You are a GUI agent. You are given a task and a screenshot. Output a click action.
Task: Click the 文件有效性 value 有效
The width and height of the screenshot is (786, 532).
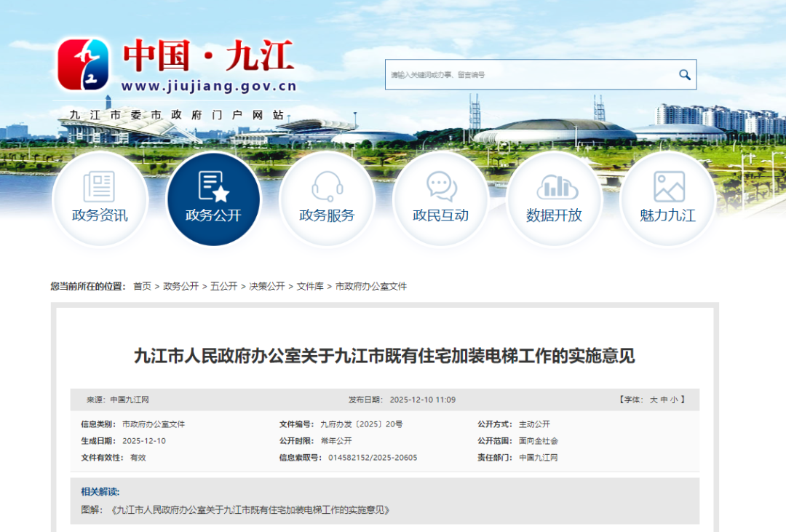pos(138,457)
